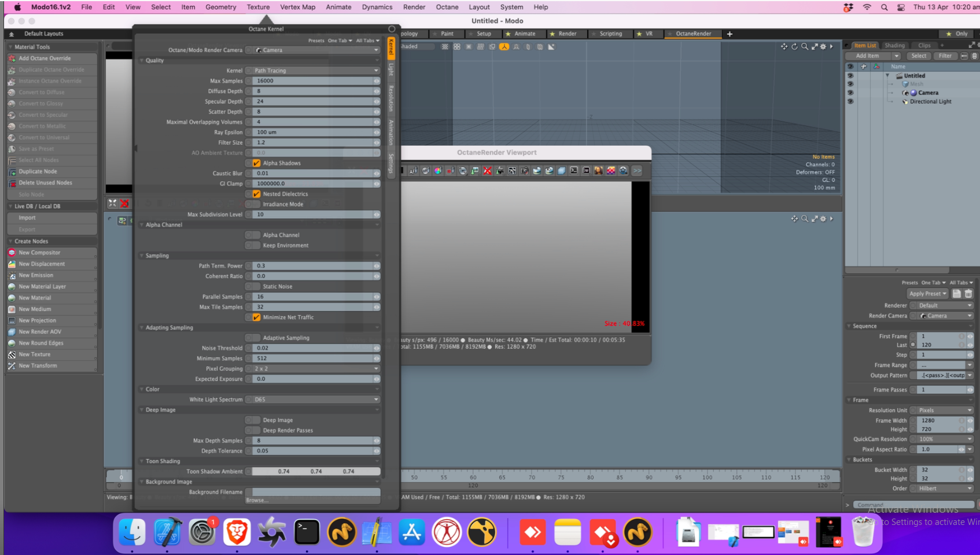
Task: Open the Resolution Unit dropdown
Action: coord(945,410)
